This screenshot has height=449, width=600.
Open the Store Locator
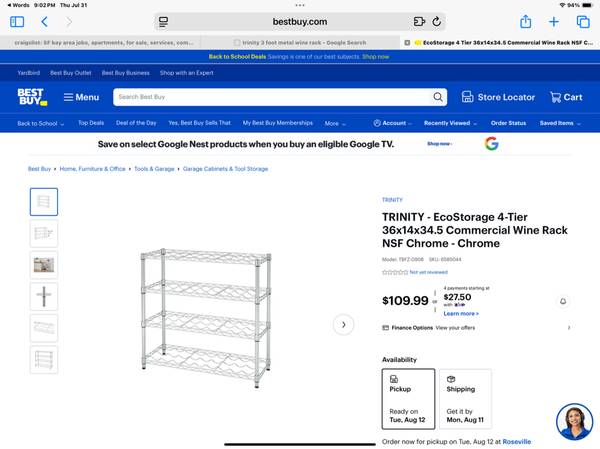coord(498,97)
